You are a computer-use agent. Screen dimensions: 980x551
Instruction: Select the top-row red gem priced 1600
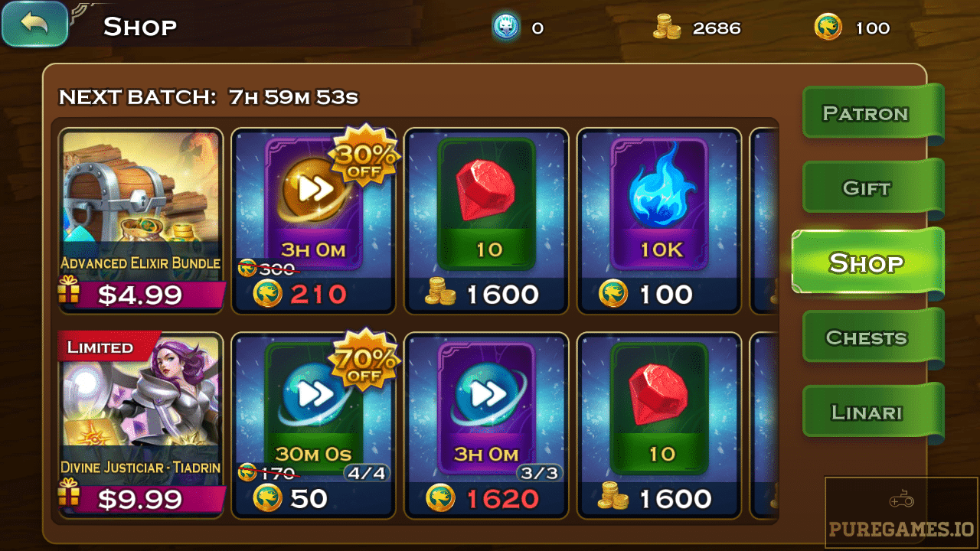486,220
